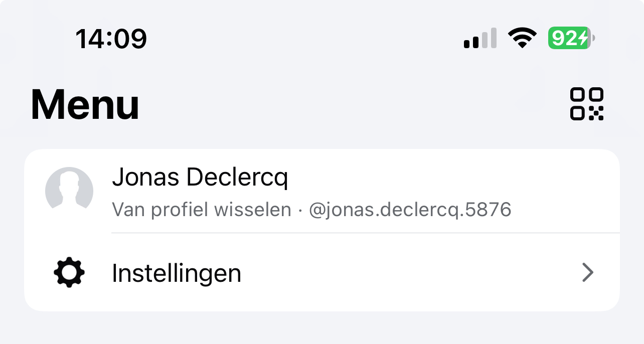Tap the Menu heading title
Screen dimensions: 644x344
tap(85, 105)
